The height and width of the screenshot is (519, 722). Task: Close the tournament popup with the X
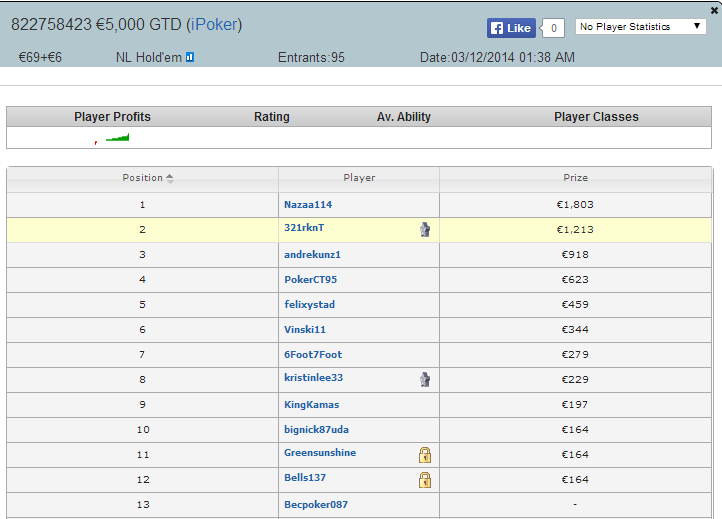click(714, 10)
